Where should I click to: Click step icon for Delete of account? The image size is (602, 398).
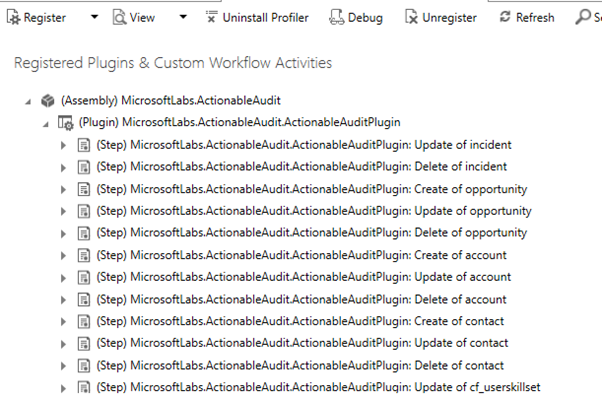(x=84, y=299)
